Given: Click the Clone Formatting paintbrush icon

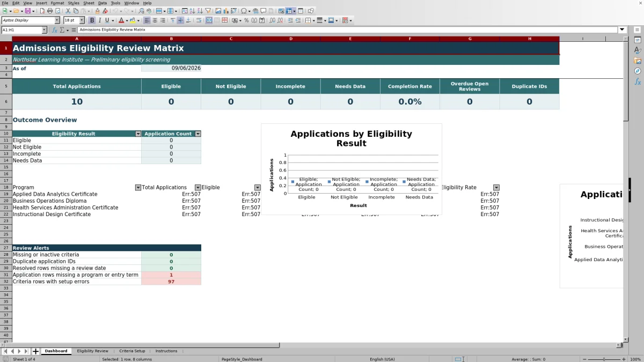Looking at the screenshot, I should click(x=97, y=11).
